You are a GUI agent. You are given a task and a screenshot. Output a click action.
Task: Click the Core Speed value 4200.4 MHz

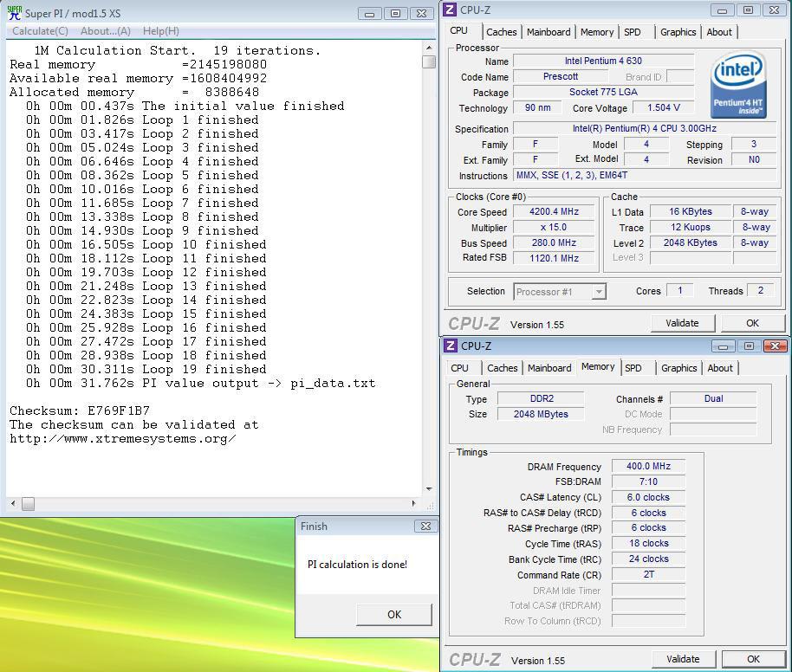coord(554,211)
